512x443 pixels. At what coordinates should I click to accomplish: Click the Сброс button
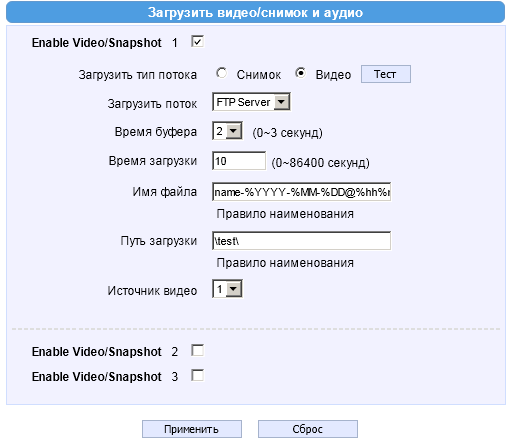click(x=308, y=429)
